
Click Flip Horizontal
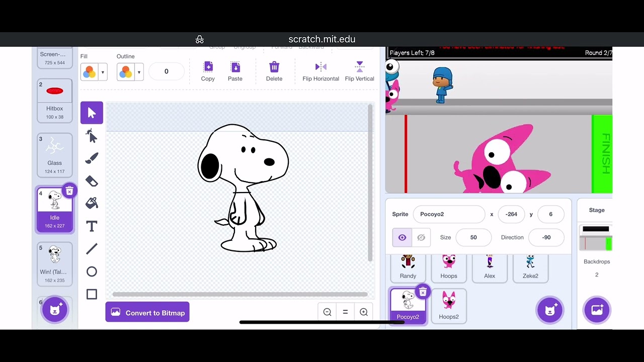point(321,71)
